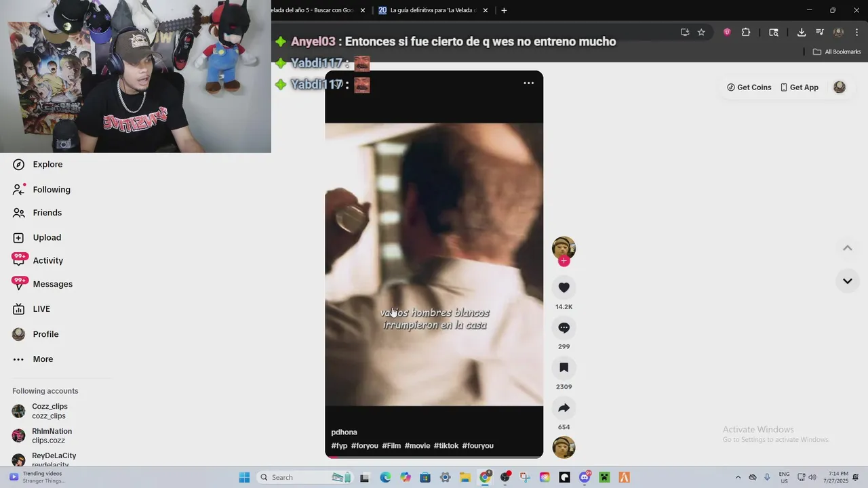
Task: Open the account avatar menu top right of TikTok
Action: coord(840,87)
